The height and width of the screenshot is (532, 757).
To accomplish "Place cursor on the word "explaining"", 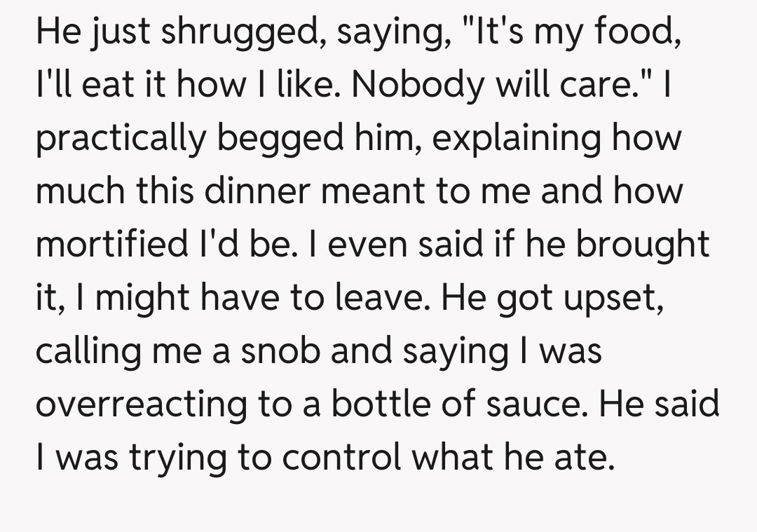I will [514, 139].
